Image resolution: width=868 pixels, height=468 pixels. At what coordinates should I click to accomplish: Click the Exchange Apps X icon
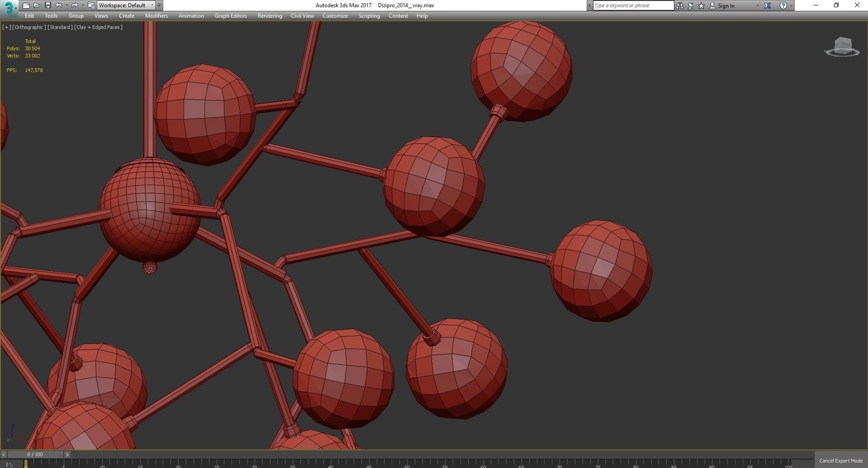coord(768,5)
